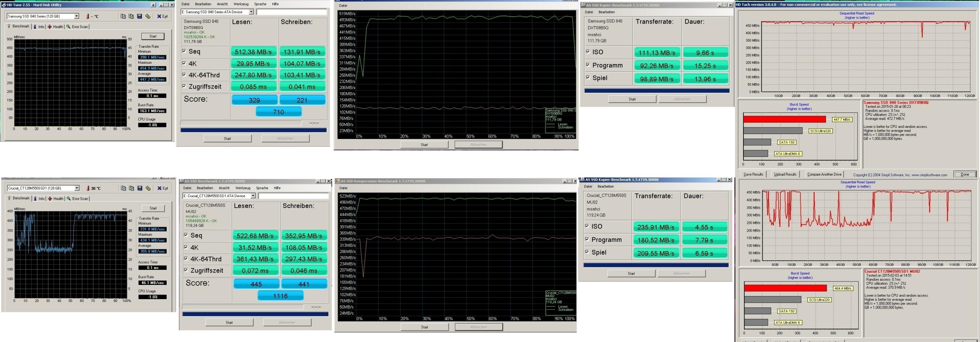This screenshot has height=342, width=980.
Task: Open options icon in Crucial HD Tune toolbar
Action: (x=148, y=188)
